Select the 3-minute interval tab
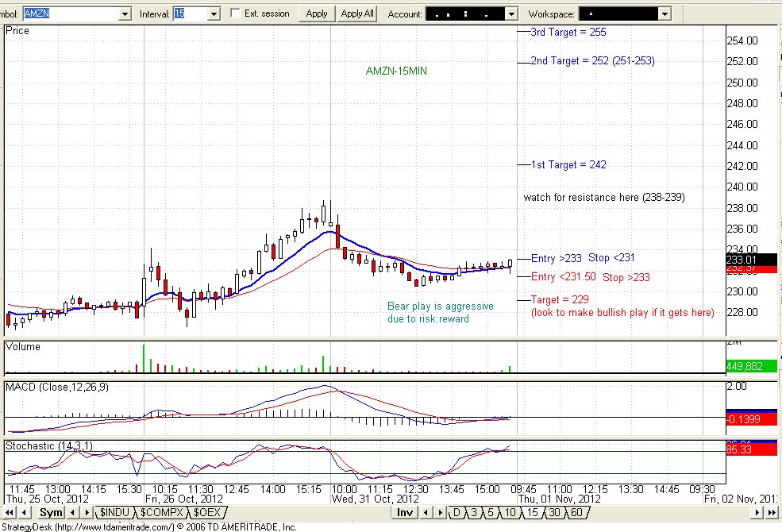 coord(474,512)
